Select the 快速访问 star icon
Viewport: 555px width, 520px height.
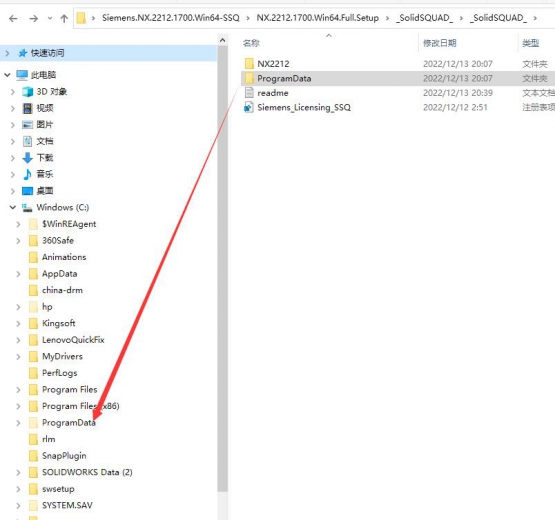[23, 53]
